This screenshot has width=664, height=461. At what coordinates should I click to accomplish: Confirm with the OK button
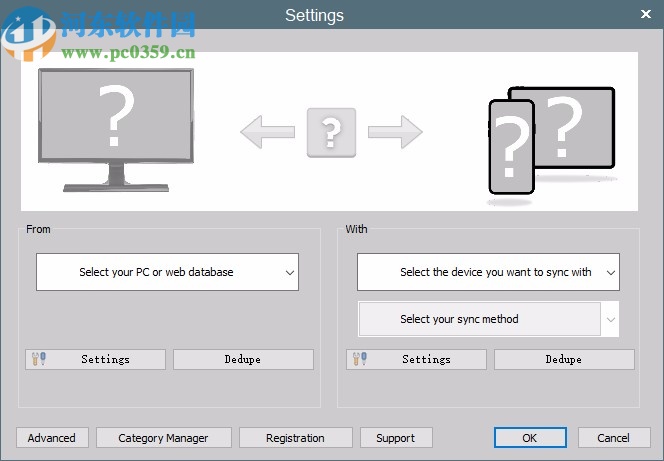pos(530,438)
